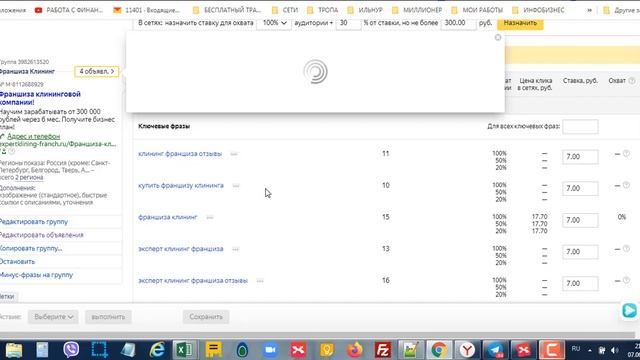The width and height of the screenshot is (640, 360).
Task: Open the help icon next to Охват header
Action: (632, 81)
